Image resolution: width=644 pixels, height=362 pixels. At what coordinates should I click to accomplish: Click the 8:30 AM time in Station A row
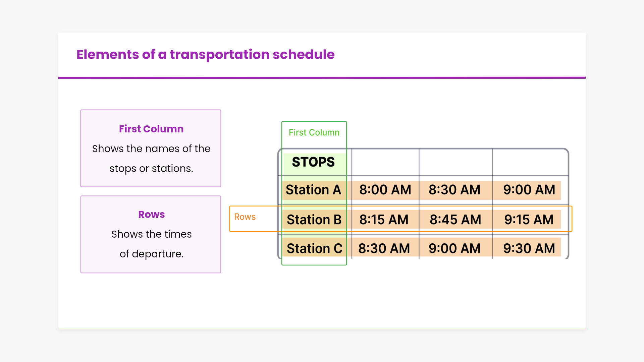(454, 190)
